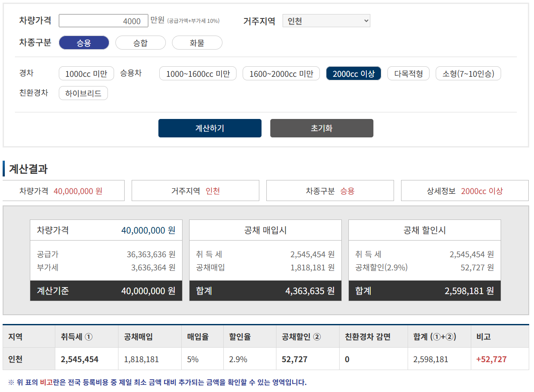Enable the 하이브리드 eco-friendly option
534x392 pixels.
click(x=83, y=93)
